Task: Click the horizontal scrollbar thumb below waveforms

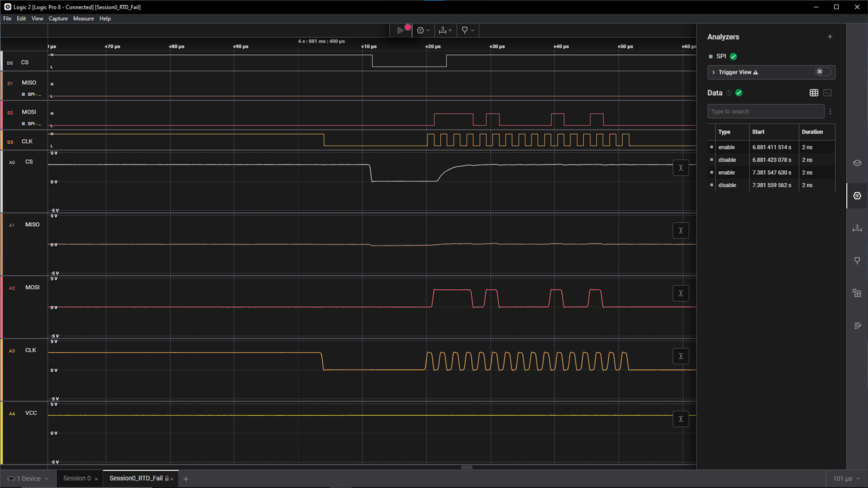Action: tap(467, 467)
